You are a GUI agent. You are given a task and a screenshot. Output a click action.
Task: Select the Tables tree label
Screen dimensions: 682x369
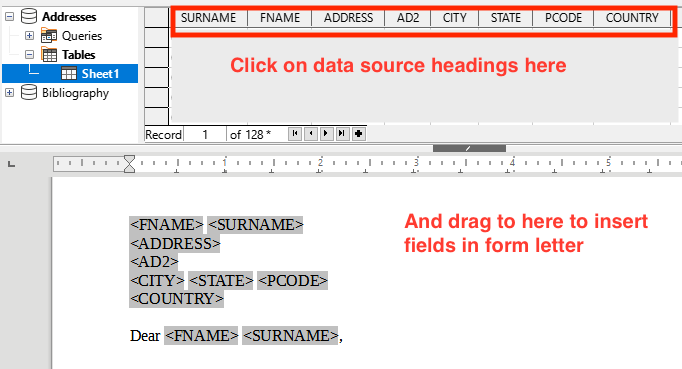point(78,55)
